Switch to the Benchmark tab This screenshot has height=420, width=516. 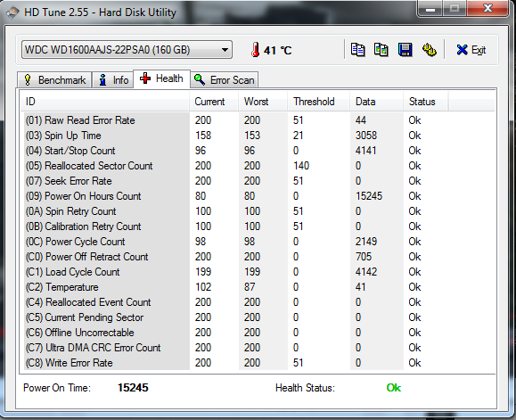(x=54, y=80)
